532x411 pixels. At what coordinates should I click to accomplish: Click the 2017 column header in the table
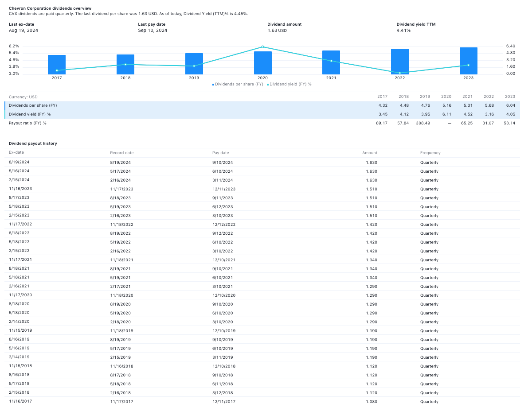tap(382, 97)
